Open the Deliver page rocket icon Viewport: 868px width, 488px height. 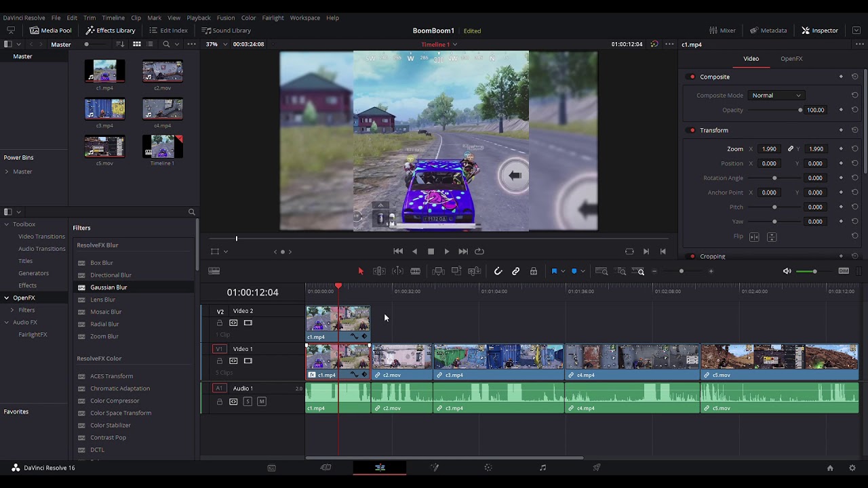[597, 468]
